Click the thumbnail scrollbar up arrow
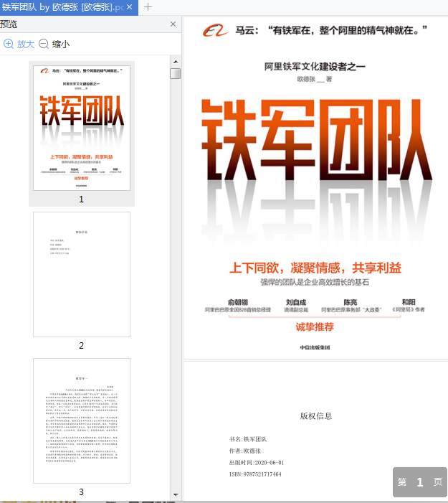 point(176,62)
